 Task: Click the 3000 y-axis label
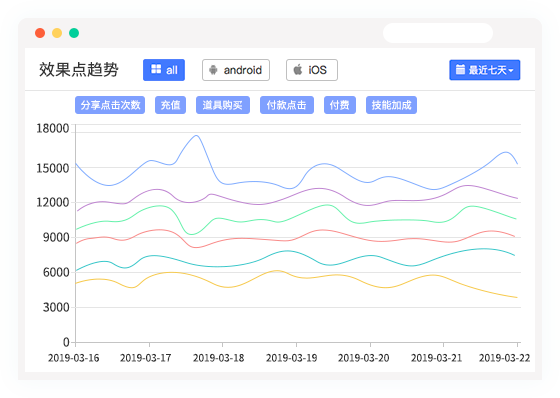tap(56, 307)
